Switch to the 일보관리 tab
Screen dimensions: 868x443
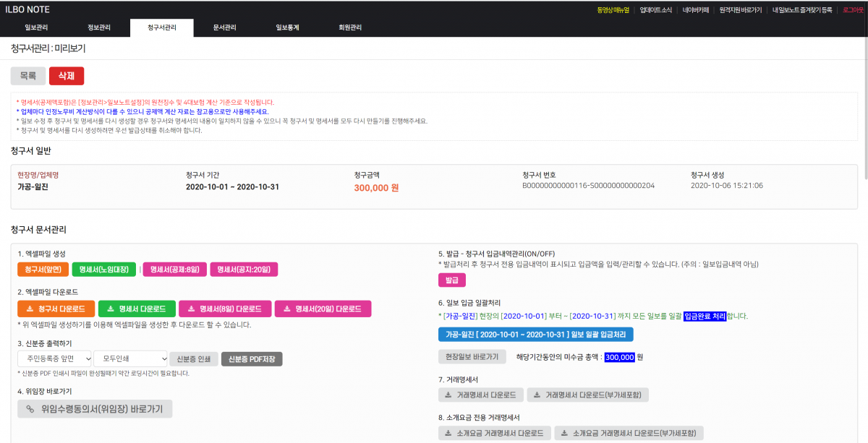click(x=36, y=28)
